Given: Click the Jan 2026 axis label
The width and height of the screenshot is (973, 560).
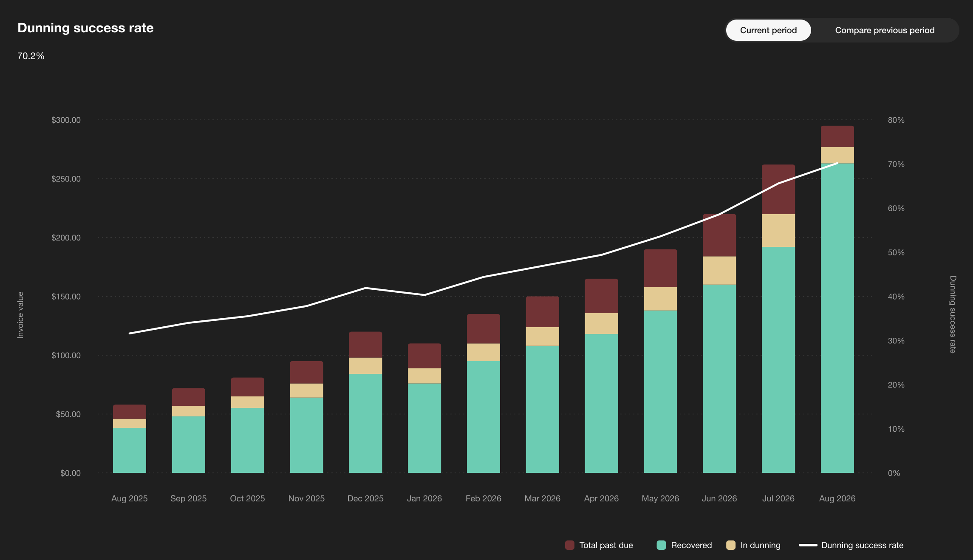Looking at the screenshot, I should pyautogui.click(x=424, y=498).
